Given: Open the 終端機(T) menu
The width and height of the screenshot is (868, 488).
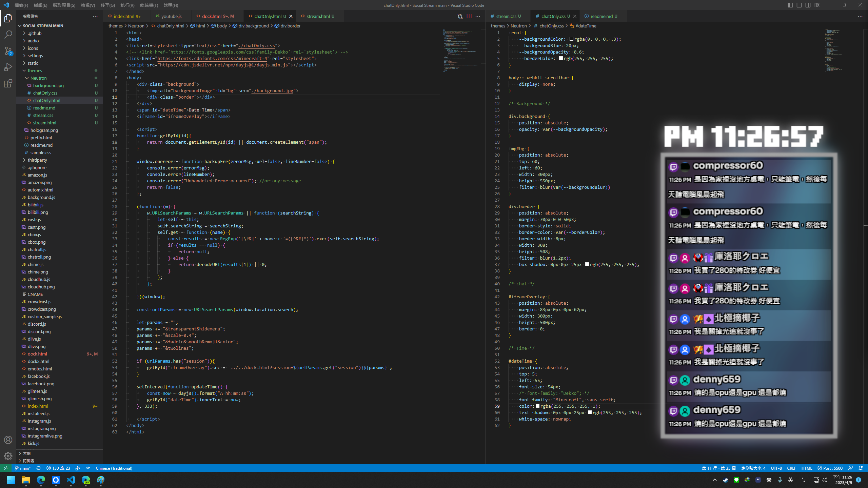Looking at the screenshot, I should tap(149, 5).
